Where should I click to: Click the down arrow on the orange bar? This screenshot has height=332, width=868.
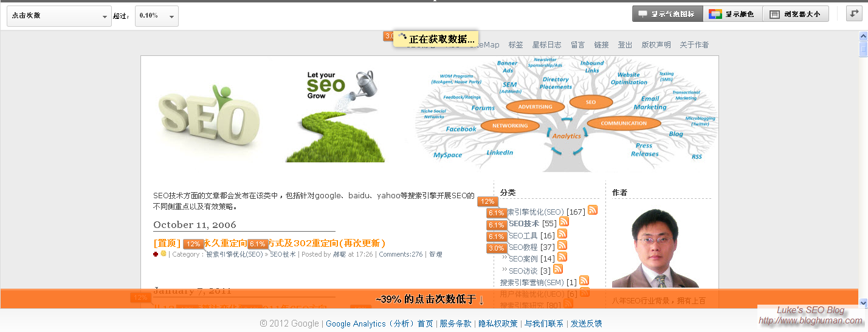(481, 300)
